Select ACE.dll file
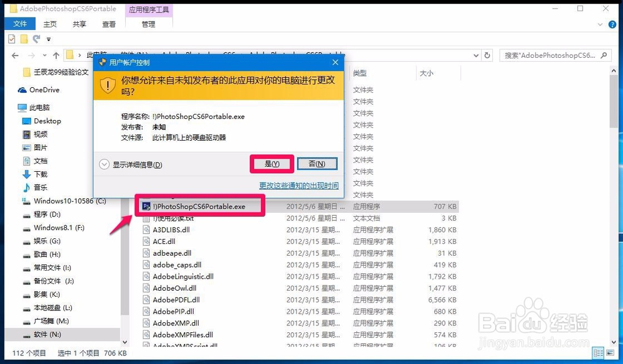This screenshot has height=364, width=623. click(x=164, y=241)
